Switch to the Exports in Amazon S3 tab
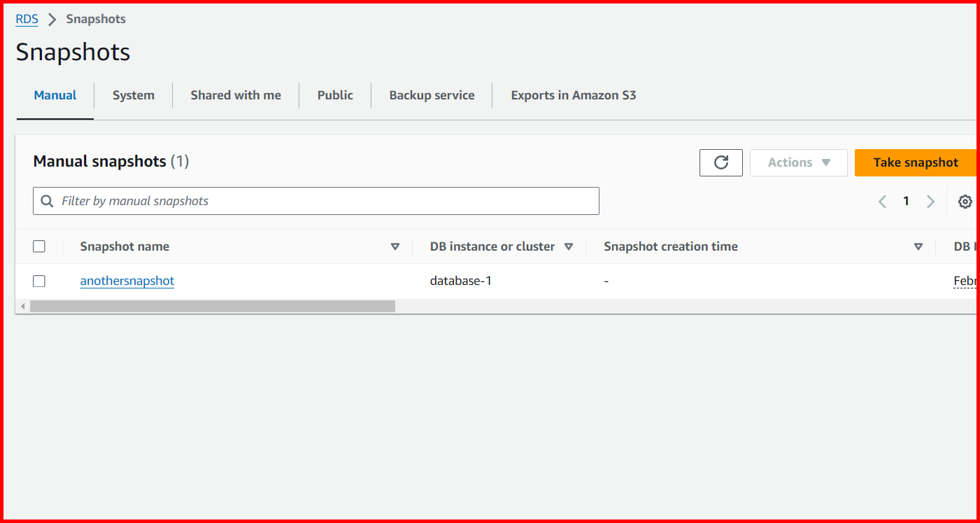Screen dimensions: 980x523 (x=573, y=95)
